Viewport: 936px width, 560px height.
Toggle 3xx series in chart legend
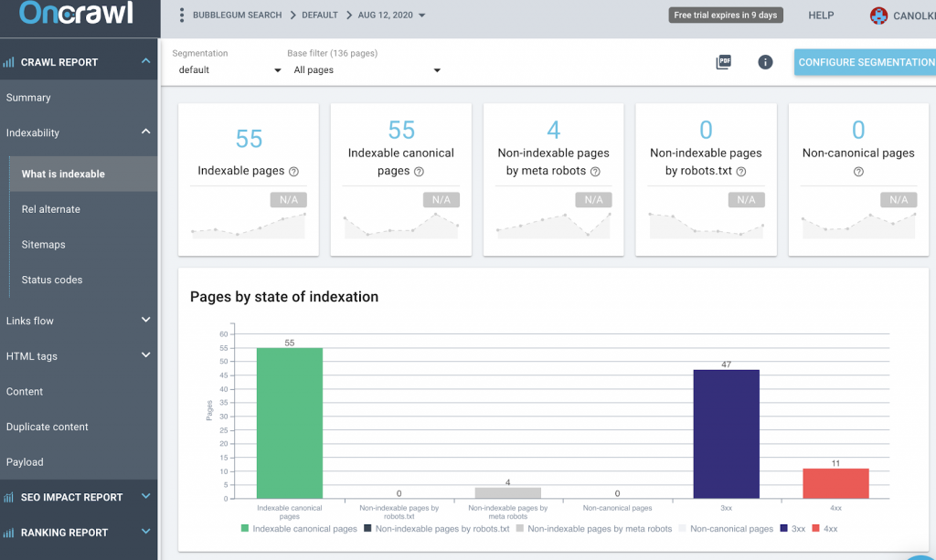[797, 528]
